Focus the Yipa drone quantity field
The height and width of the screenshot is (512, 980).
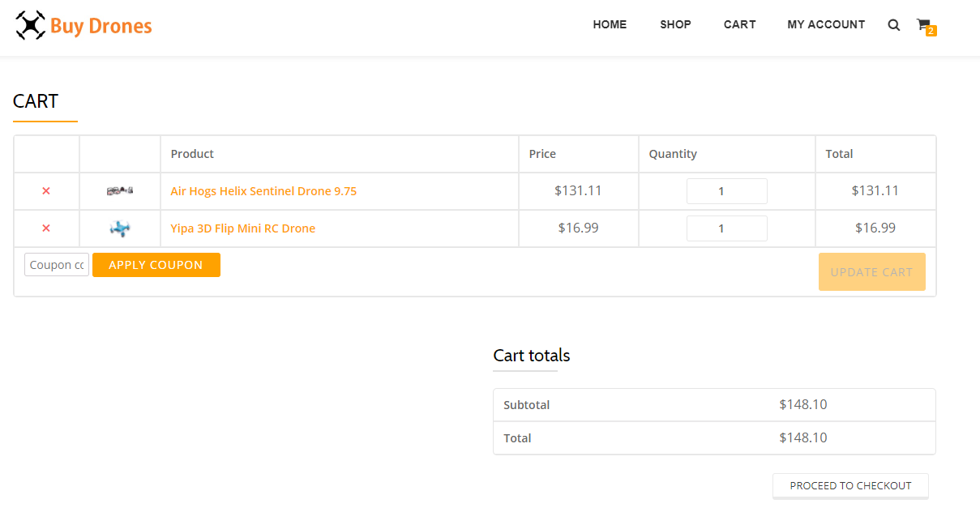[726, 228]
